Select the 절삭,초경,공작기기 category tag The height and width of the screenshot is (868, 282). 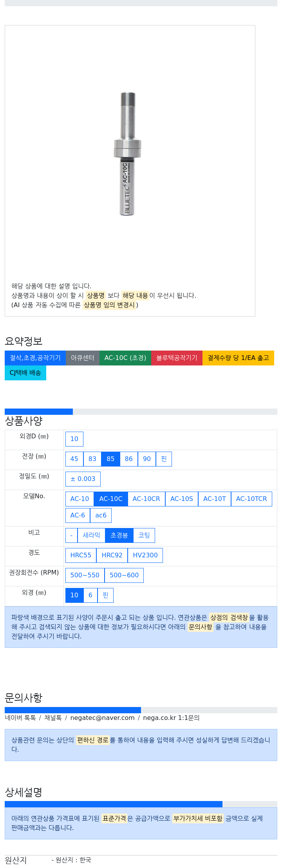point(35,358)
